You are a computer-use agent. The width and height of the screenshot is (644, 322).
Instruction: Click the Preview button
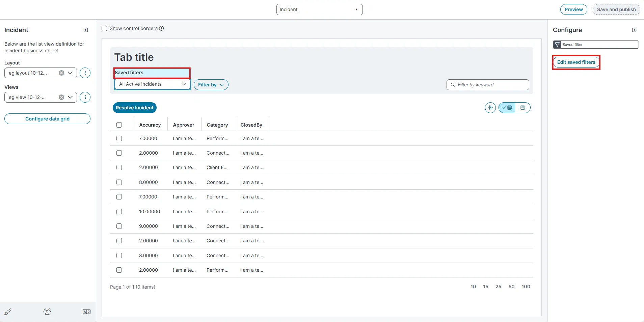coord(573,9)
